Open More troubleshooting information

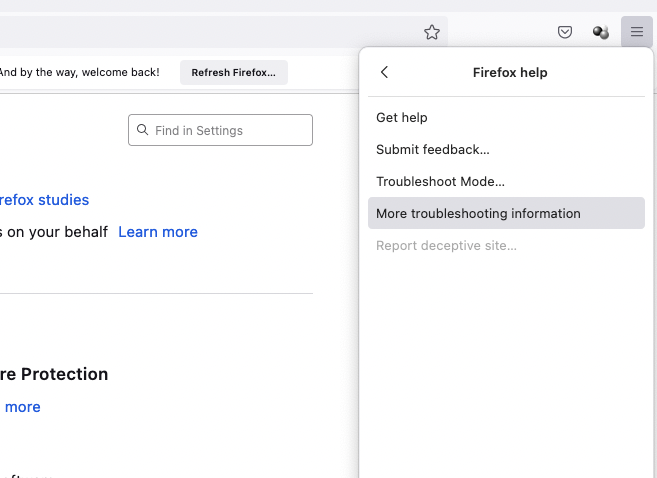tap(506, 213)
